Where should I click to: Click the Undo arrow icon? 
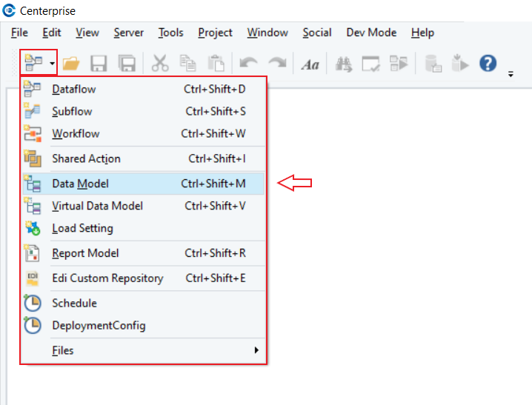tap(248, 64)
